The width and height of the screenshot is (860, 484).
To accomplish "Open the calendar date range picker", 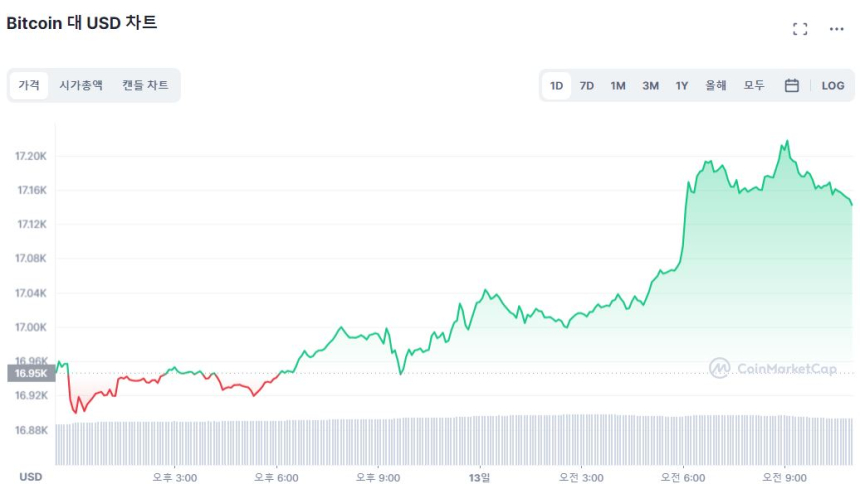I will tap(791, 86).
